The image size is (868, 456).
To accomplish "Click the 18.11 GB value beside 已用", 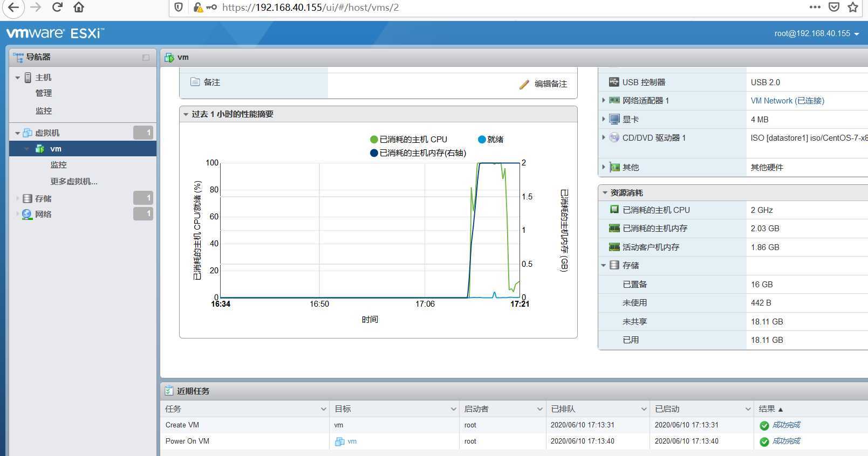I will (767, 340).
